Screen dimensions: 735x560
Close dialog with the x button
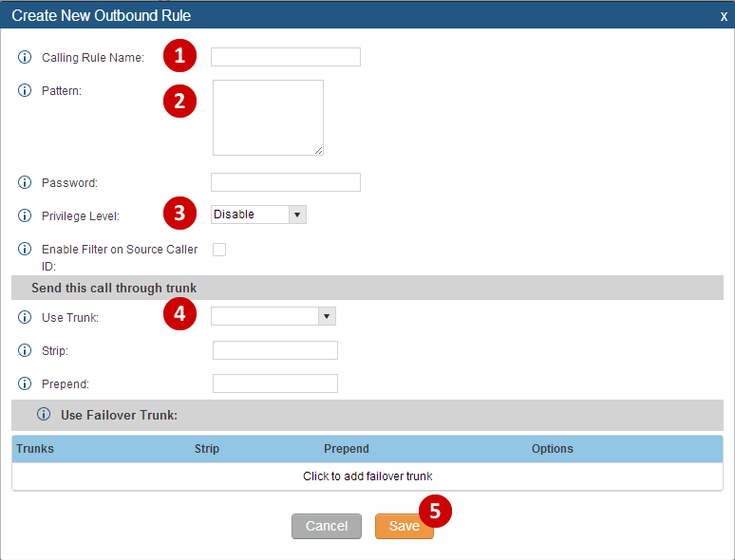click(x=724, y=15)
